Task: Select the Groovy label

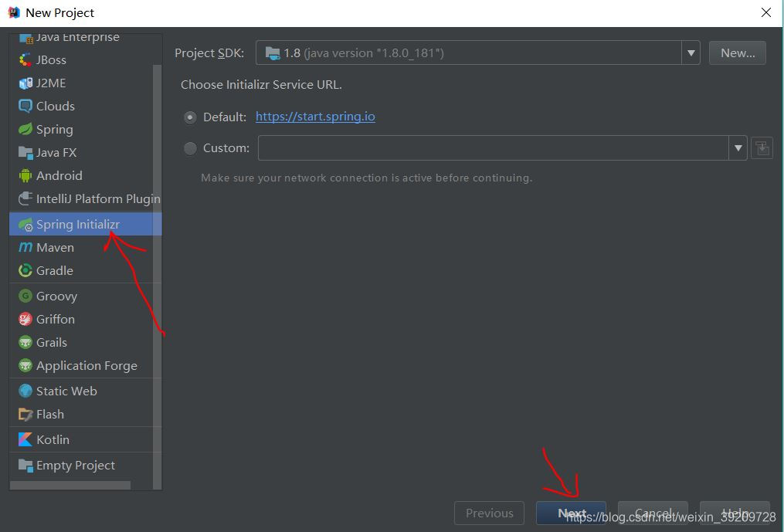Action: tap(56, 296)
